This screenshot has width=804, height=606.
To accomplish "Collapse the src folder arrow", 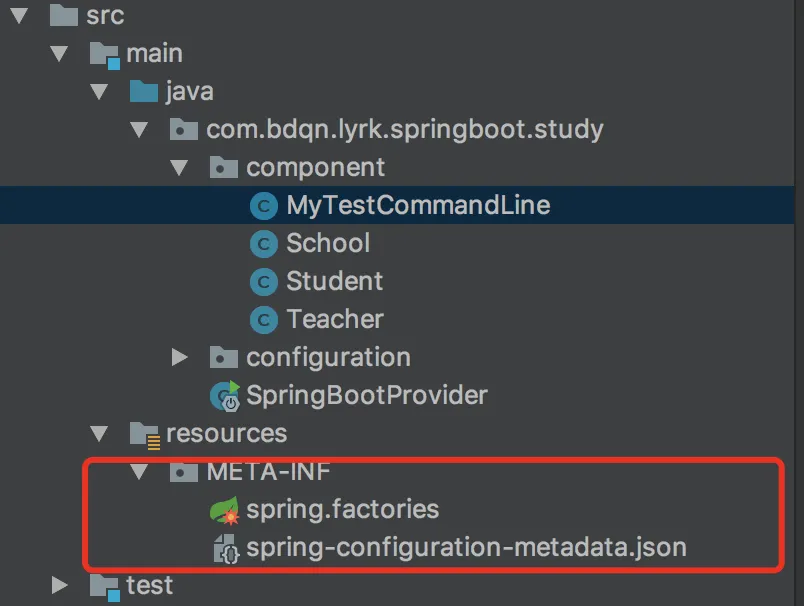I will click(x=19, y=16).
